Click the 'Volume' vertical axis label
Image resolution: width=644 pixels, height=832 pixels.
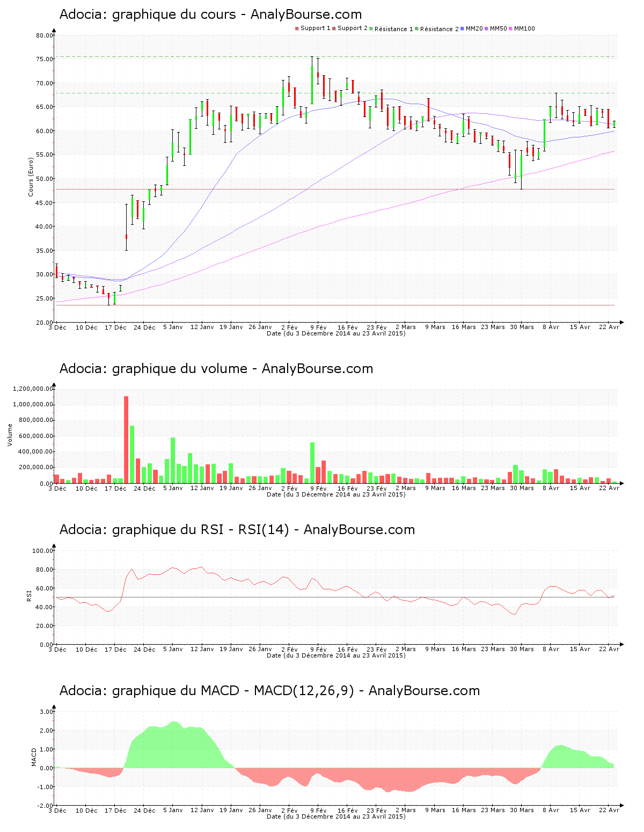pos(10,435)
